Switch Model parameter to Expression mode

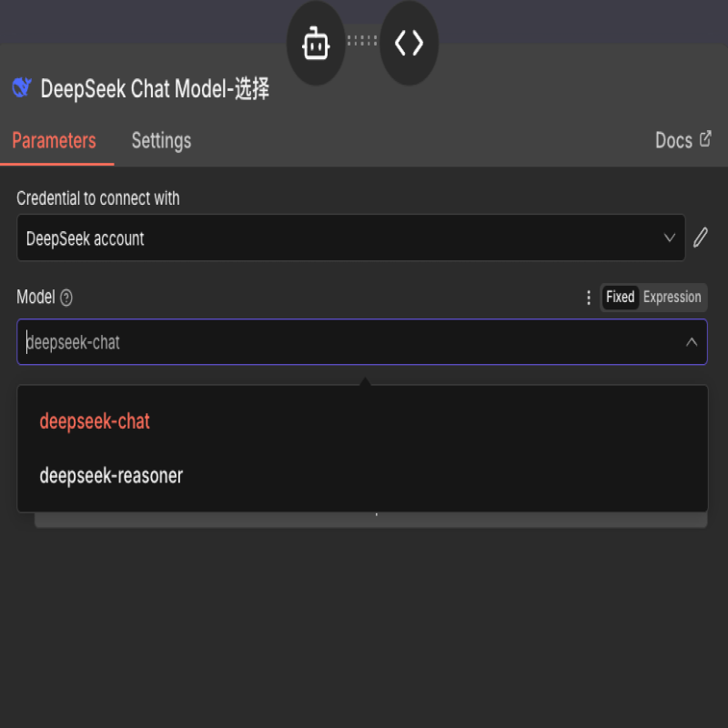(x=672, y=298)
